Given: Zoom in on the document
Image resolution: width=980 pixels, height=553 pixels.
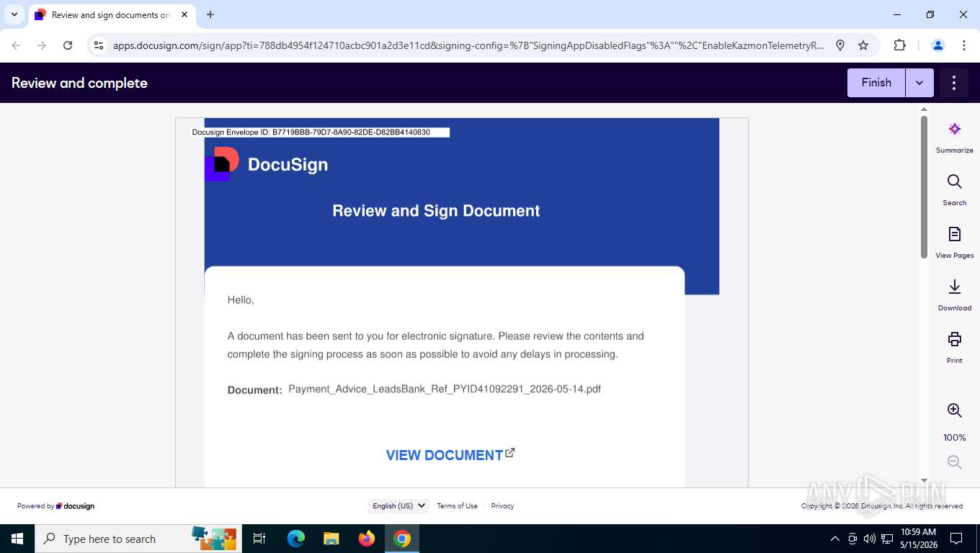Looking at the screenshot, I should pos(954,410).
